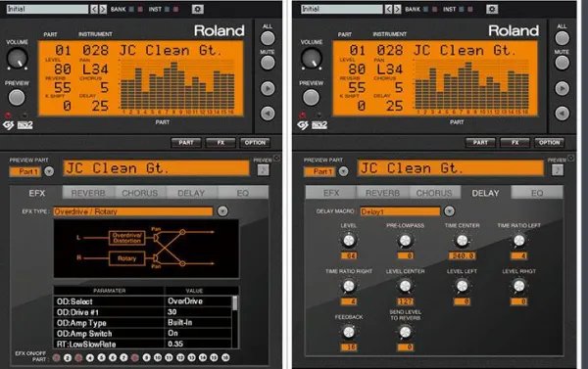This screenshot has height=369, width=588.
Task: Click the FX button in right window
Action: [x=514, y=143]
